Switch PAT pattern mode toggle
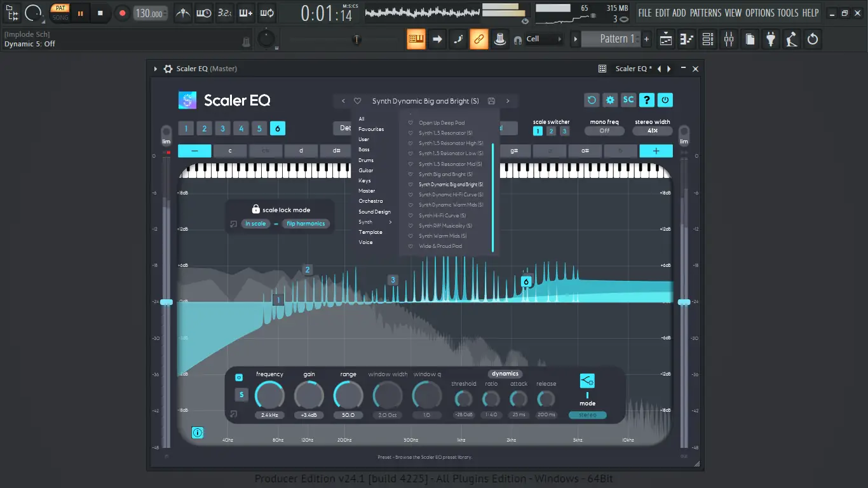This screenshot has width=868, height=488. tap(60, 8)
